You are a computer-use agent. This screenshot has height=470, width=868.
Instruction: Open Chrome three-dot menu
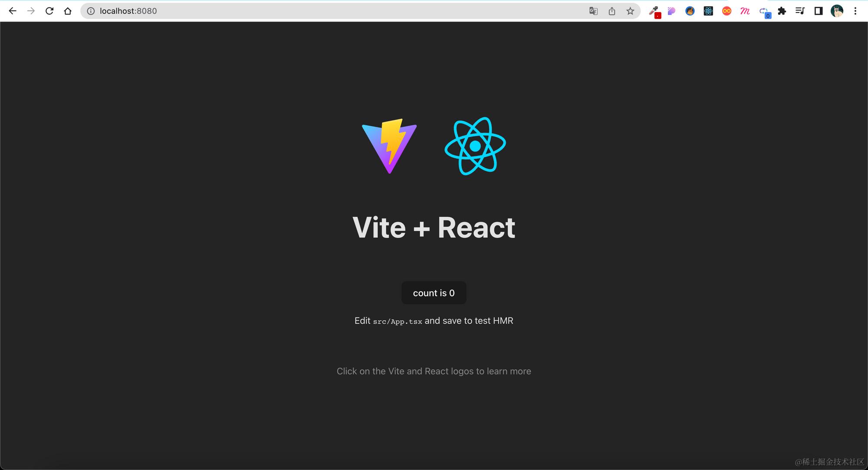(855, 11)
